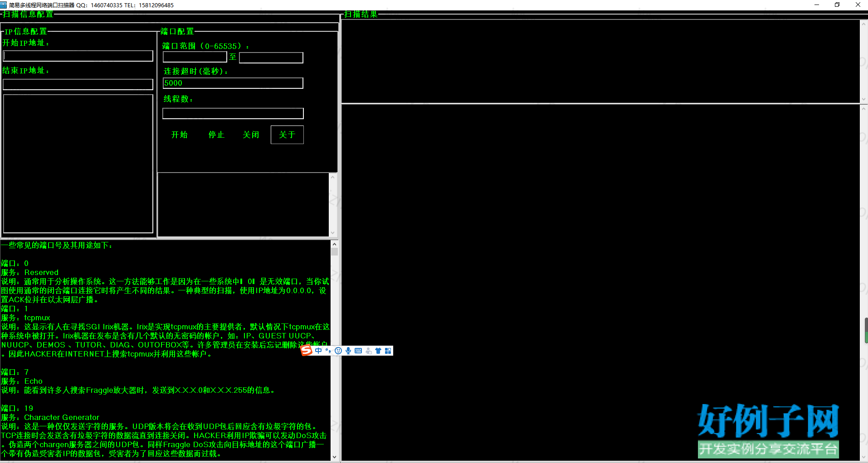Minimize the scanner window
The height and width of the screenshot is (463, 868).
point(817,5)
